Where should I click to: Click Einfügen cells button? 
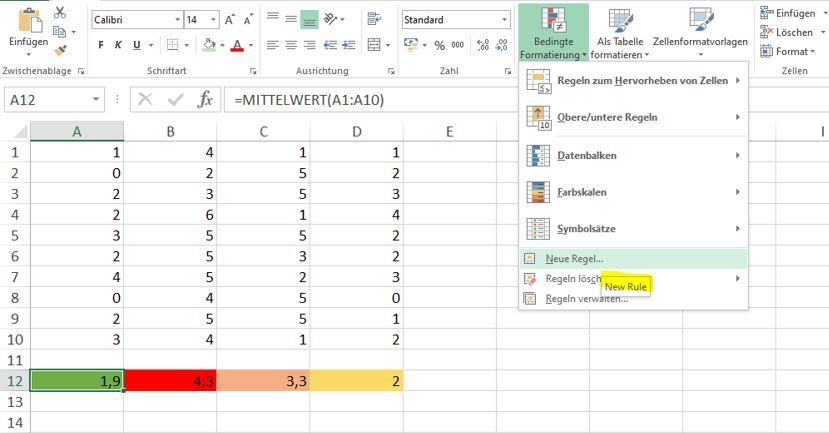pyautogui.click(x=788, y=13)
